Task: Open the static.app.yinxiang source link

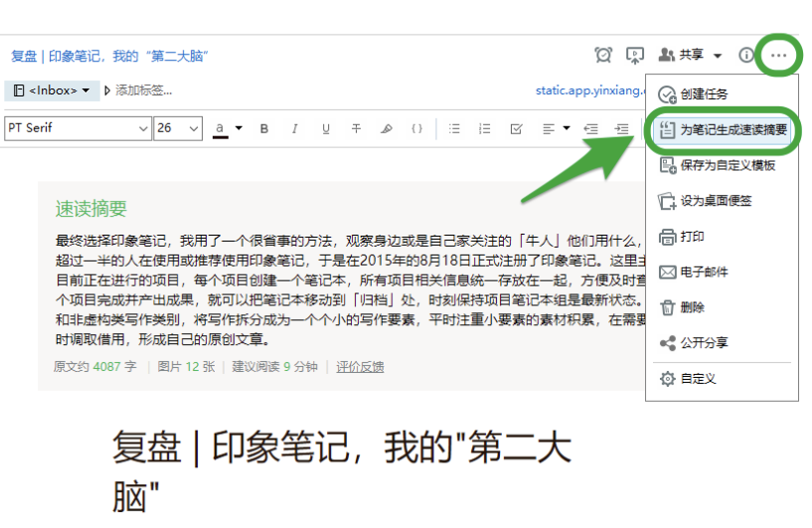Action: [589, 90]
